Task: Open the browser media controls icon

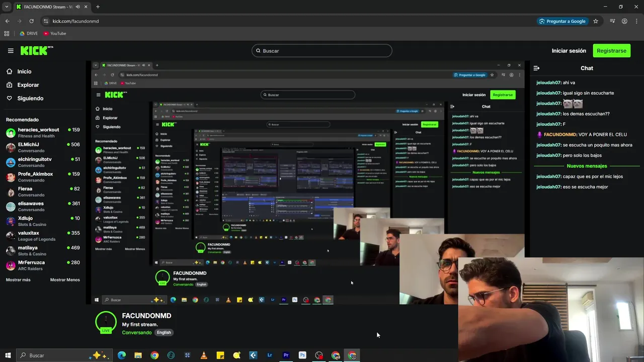Action: [x=612, y=21]
